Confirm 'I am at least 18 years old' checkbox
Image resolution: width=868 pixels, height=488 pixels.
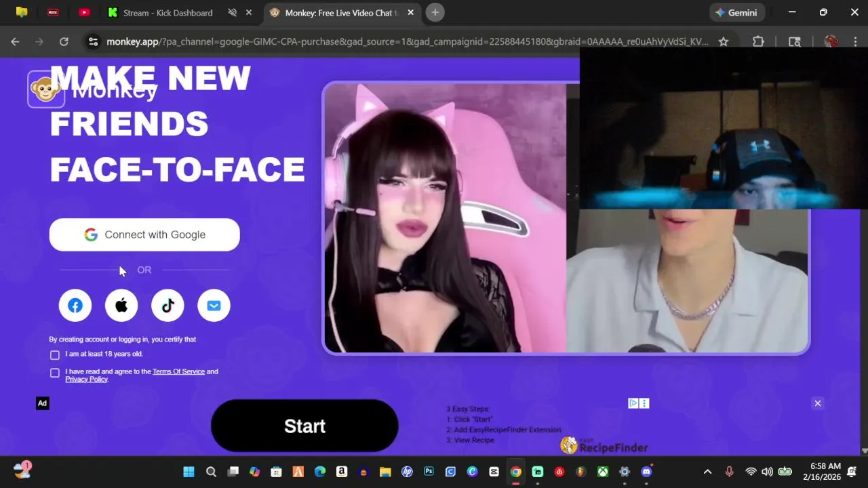(55, 354)
